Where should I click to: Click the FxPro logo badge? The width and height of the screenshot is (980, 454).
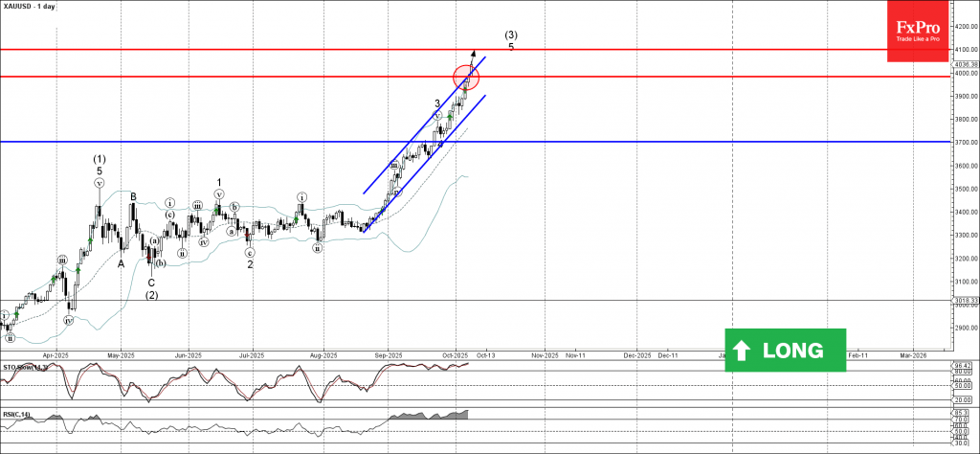(918, 32)
